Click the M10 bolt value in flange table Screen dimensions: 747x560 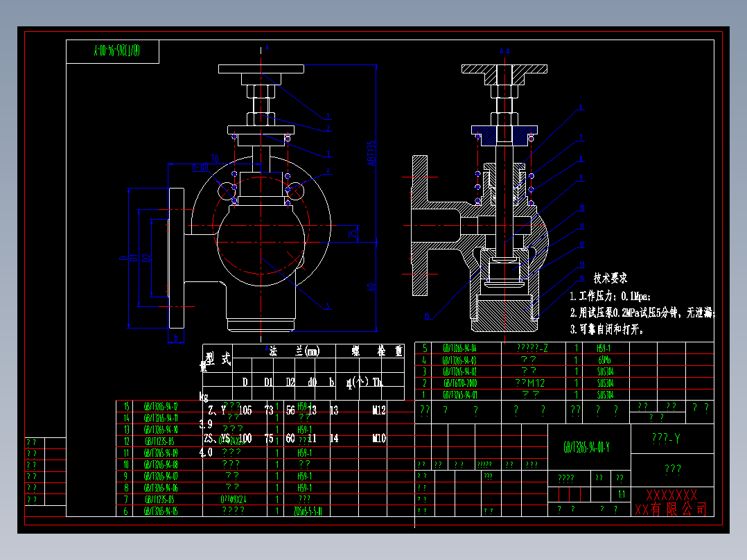[x=379, y=438]
